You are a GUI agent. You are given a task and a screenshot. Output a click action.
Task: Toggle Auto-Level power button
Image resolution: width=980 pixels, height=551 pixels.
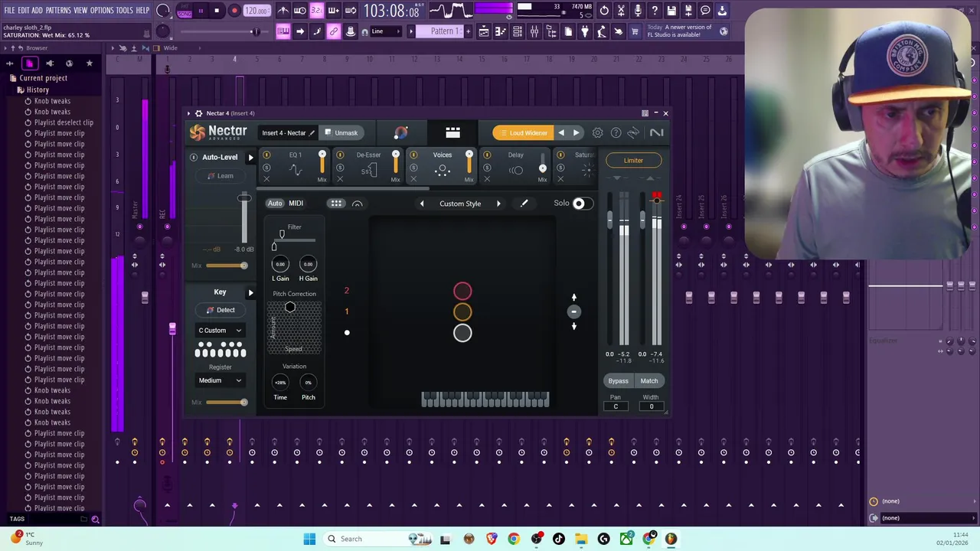click(194, 158)
